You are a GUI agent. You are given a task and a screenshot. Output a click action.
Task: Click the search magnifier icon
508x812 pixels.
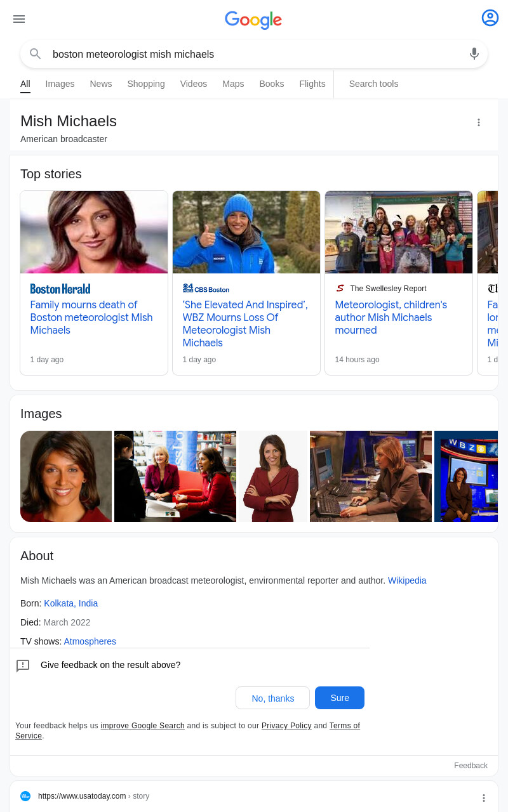pos(36,54)
